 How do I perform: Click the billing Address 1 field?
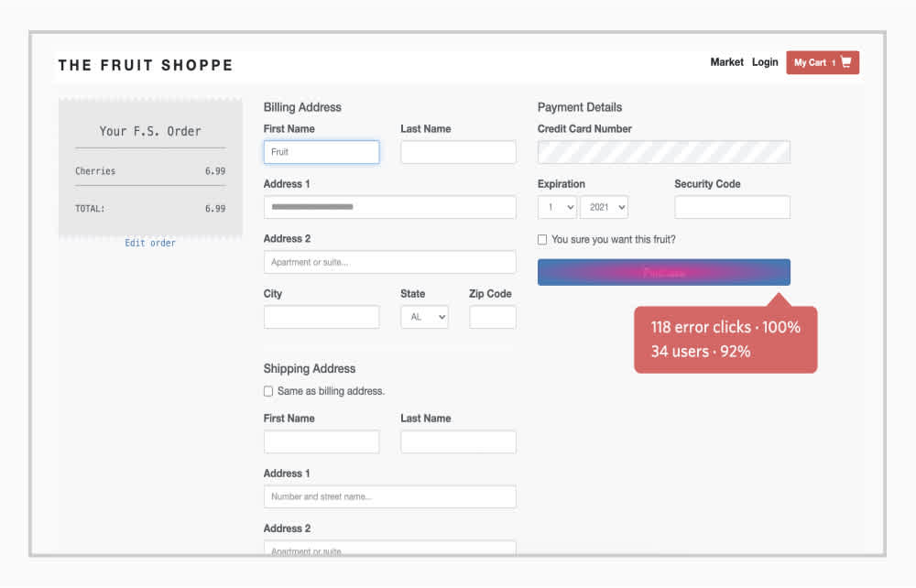click(389, 207)
